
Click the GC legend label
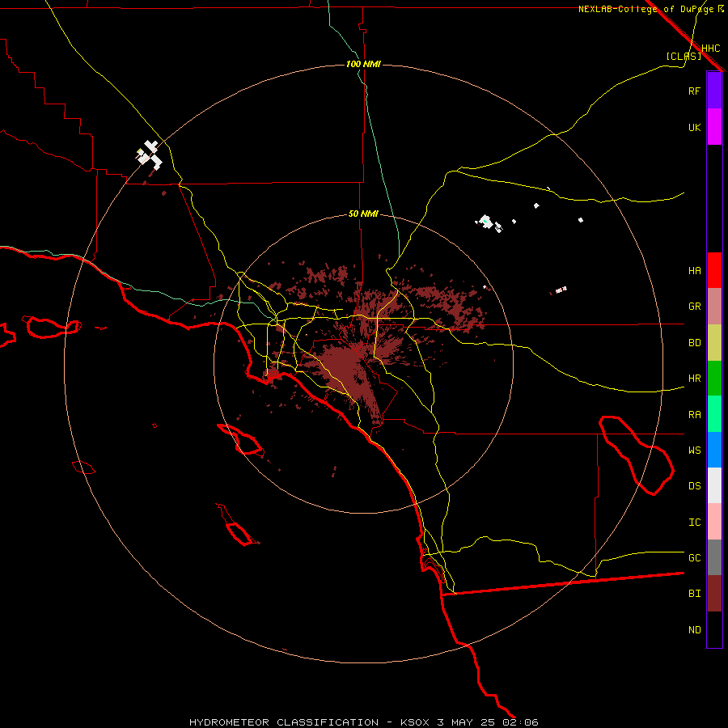pos(694,557)
